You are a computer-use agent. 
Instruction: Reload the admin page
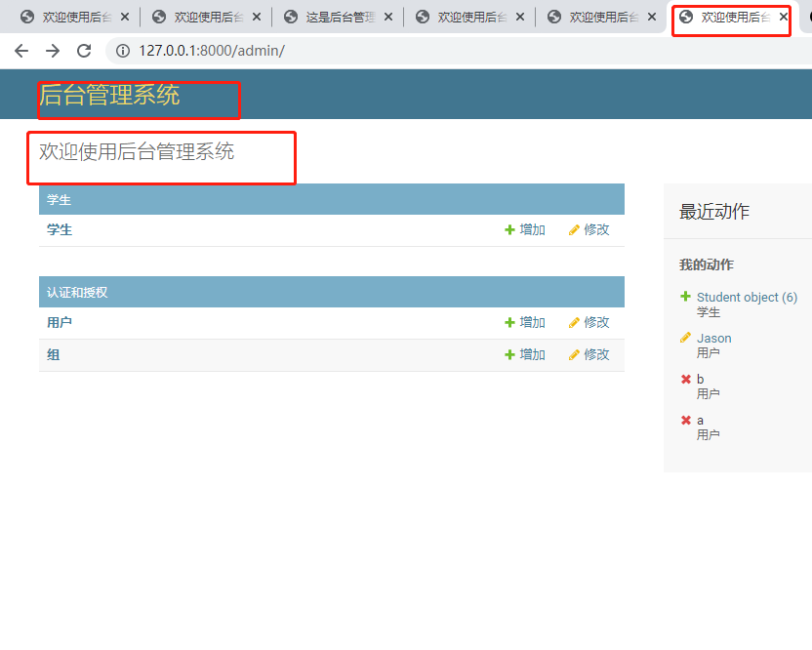[x=84, y=51]
